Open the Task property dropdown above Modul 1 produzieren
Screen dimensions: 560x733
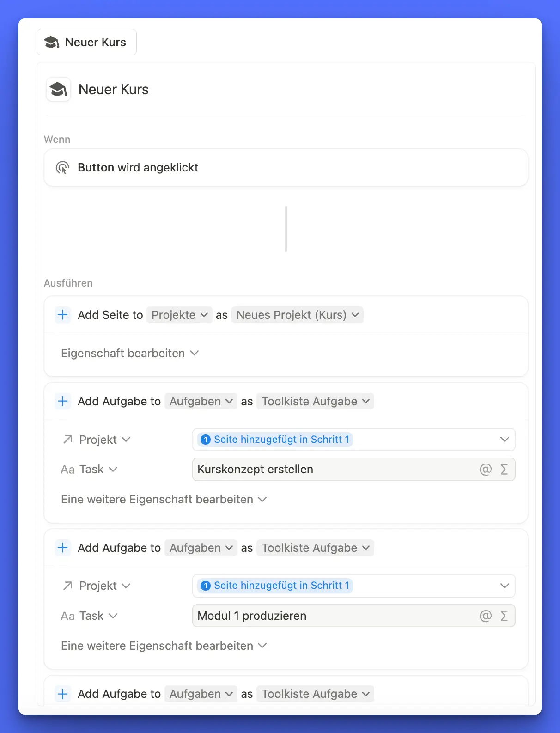click(90, 616)
